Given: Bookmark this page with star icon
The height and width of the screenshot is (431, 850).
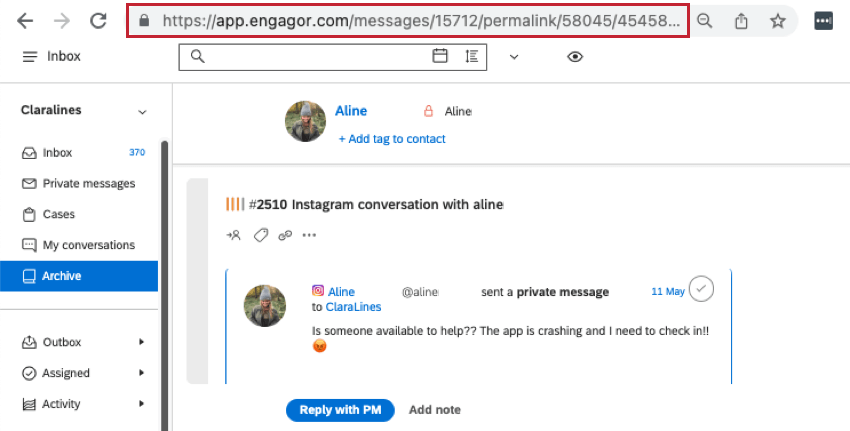Looking at the screenshot, I should pyautogui.click(x=778, y=21).
